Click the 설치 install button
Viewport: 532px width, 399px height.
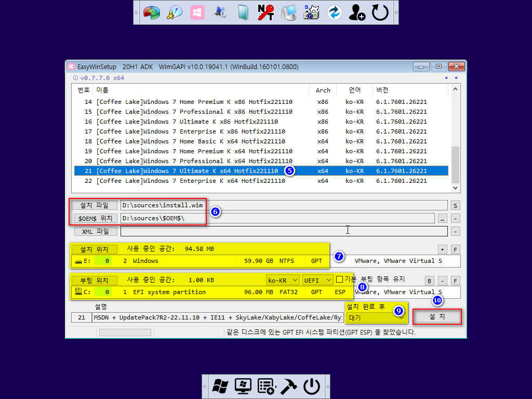437,316
